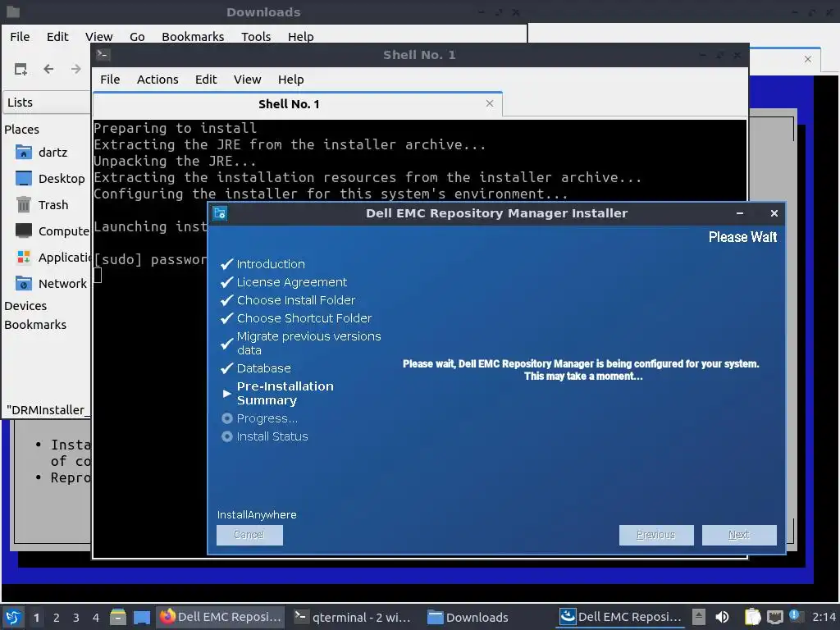Open the Downloads window Edit menu
The height and width of the screenshot is (630, 840).
tap(57, 37)
